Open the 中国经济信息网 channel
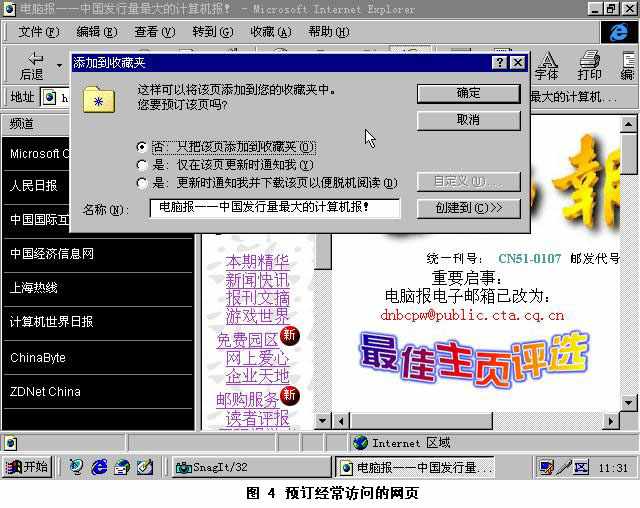The height and width of the screenshot is (508, 640). 52,254
